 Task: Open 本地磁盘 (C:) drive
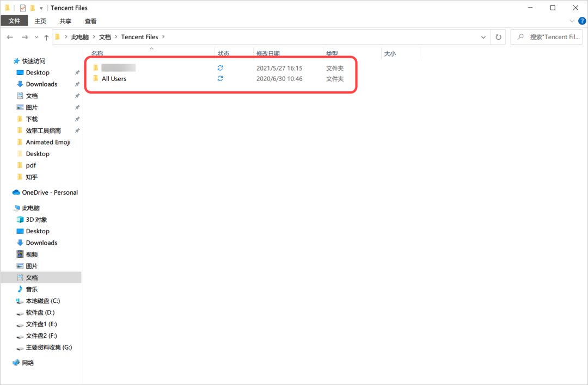(43, 301)
